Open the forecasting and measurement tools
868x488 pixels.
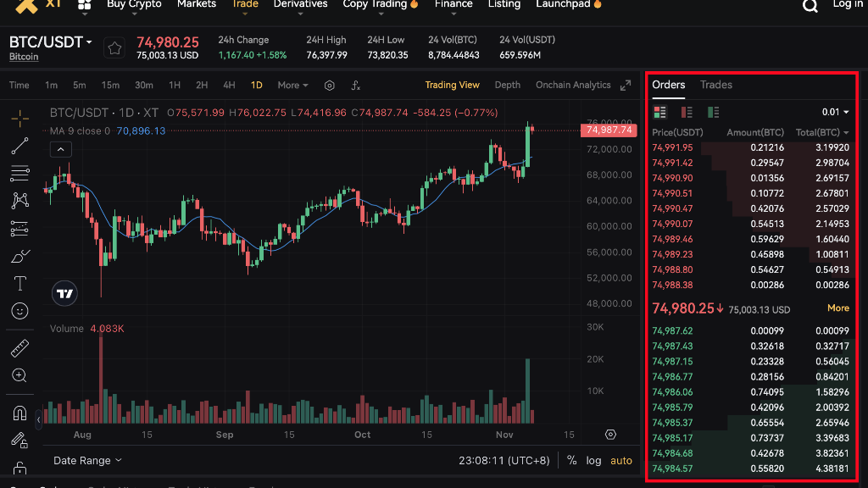(x=20, y=228)
